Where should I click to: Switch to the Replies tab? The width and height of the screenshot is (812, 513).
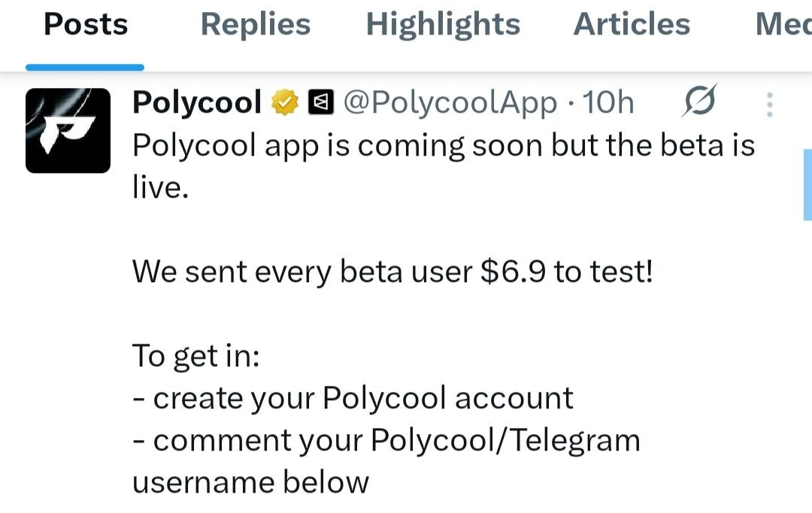tap(255, 25)
